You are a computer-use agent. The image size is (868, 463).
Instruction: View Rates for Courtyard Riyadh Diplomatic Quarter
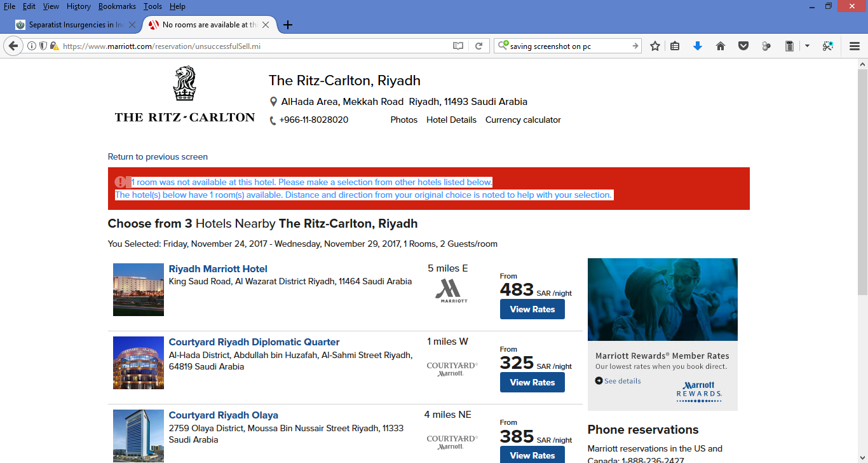click(x=532, y=382)
